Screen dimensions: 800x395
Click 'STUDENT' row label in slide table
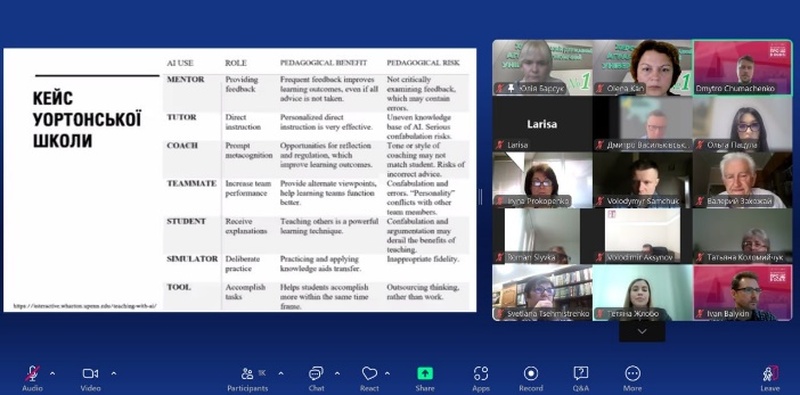point(186,221)
